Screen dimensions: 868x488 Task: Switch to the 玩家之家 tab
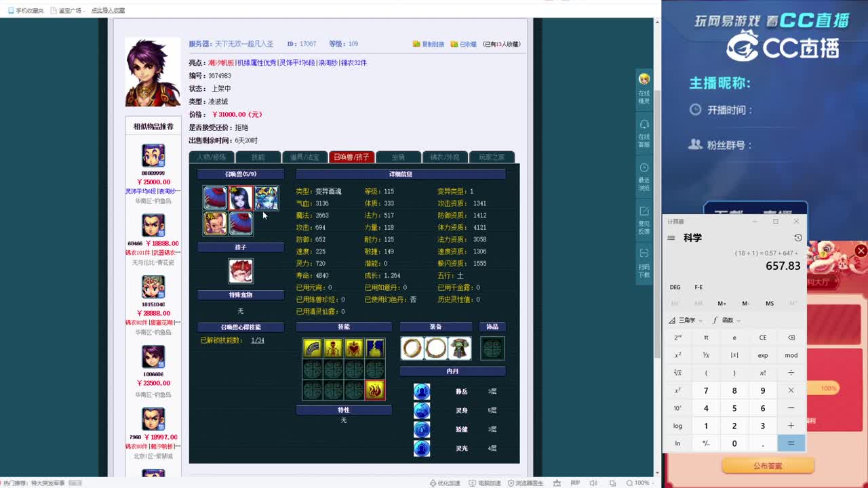tap(492, 157)
